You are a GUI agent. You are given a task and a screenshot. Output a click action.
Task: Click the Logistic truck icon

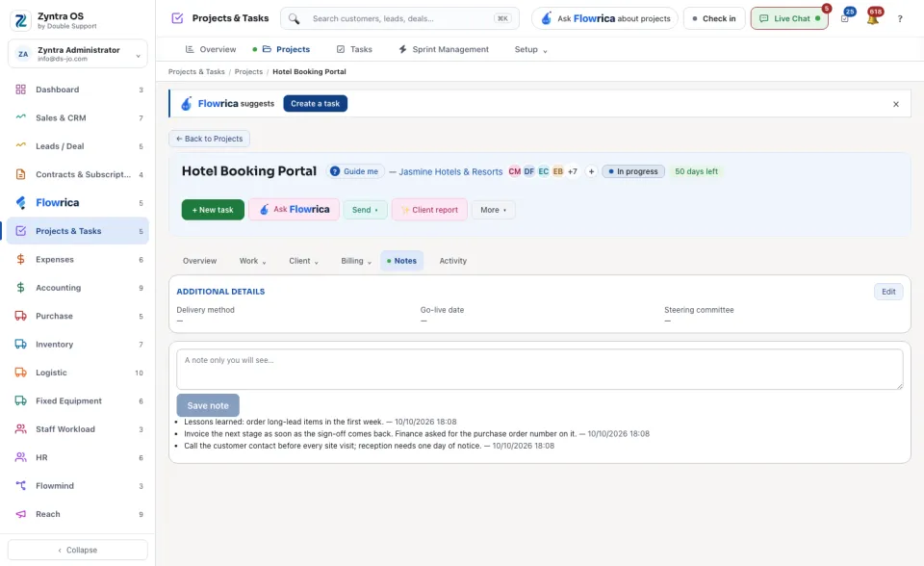[x=20, y=373]
